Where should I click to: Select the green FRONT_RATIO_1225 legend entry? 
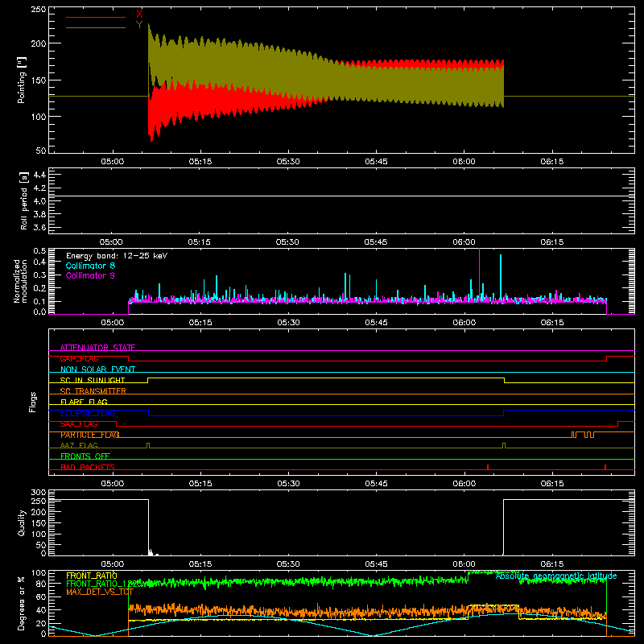pos(105,584)
